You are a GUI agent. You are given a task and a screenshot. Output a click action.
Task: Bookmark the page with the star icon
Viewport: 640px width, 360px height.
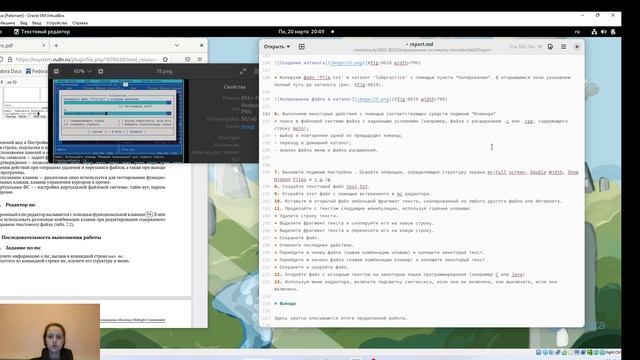click(165, 59)
